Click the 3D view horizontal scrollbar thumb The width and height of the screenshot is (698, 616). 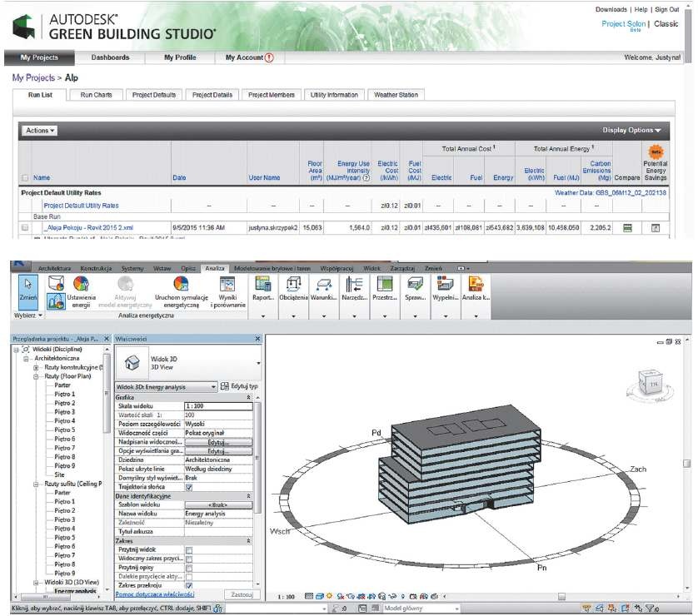(x=561, y=596)
